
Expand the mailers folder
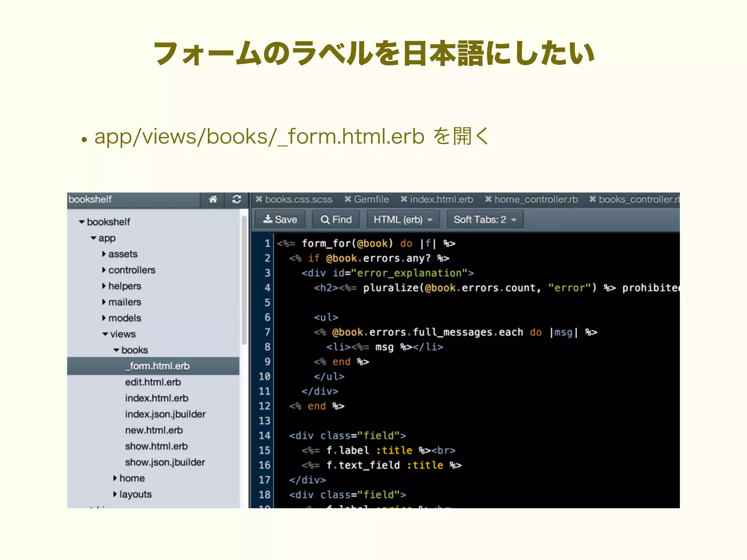[104, 302]
